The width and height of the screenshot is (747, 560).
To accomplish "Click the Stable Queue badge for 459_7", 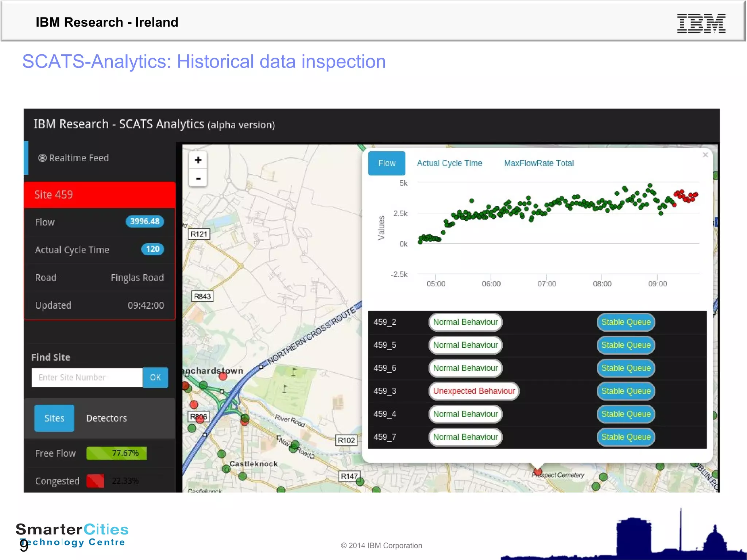I will (x=626, y=437).
